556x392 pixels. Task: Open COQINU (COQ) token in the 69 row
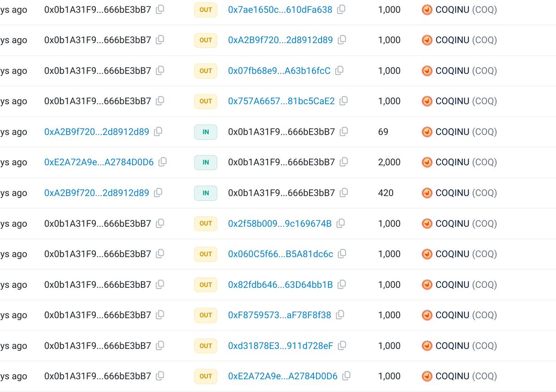tap(460, 131)
